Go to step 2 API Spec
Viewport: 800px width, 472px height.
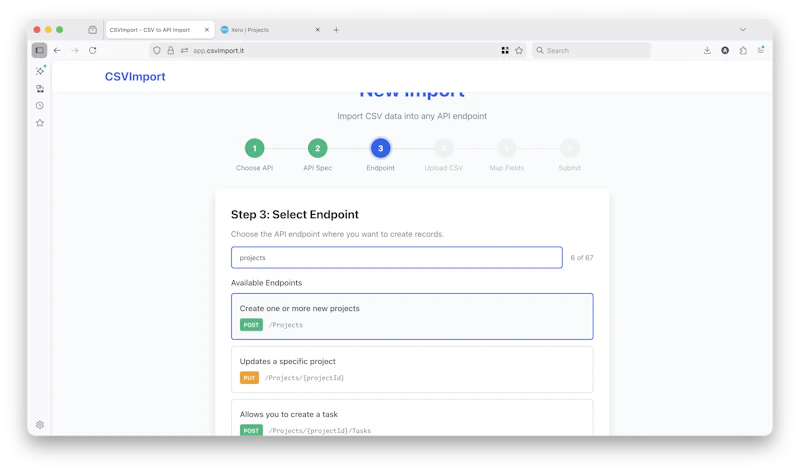(317, 148)
